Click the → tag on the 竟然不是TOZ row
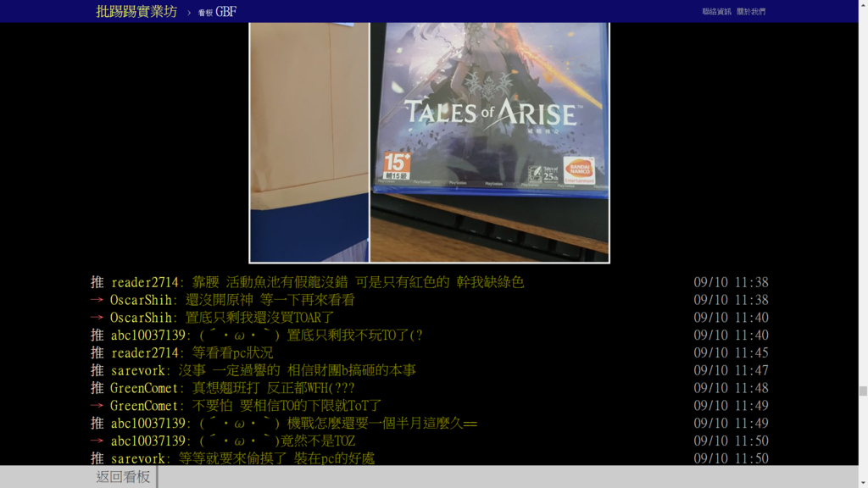The height and width of the screenshot is (488, 868). click(x=97, y=441)
